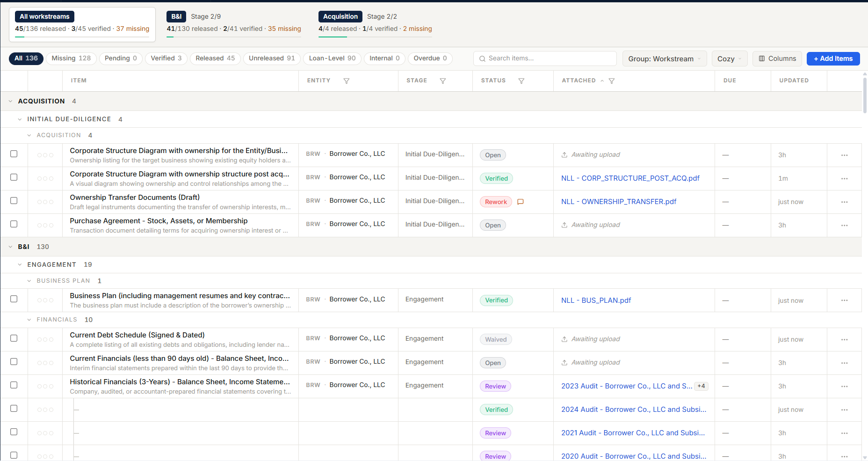The image size is (868, 461).
Task: Select the B&I Stage 2/9 card
Action: 234,24
